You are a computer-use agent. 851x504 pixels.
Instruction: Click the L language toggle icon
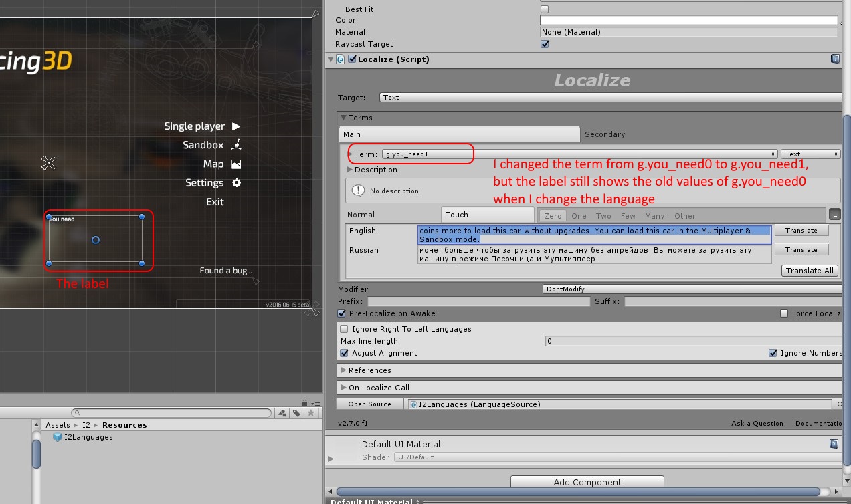click(834, 215)
